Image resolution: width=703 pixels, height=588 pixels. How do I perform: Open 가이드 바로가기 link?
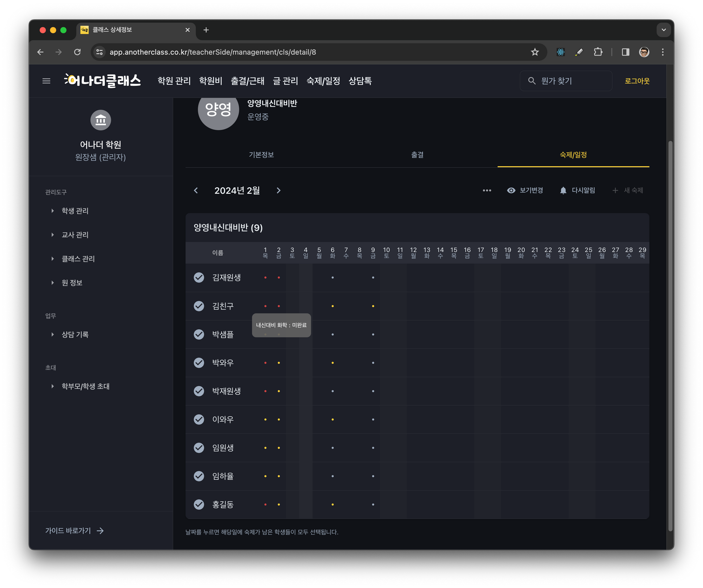[75, 531]
